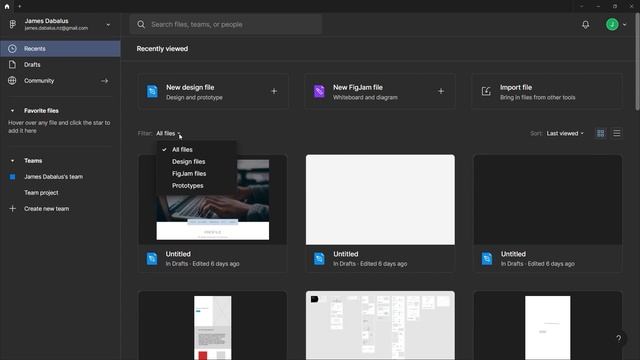This screenshot has height=360, width=640.
Task: Open the blank white Untitled thumbnail
Action: click(x=380, y=200)
